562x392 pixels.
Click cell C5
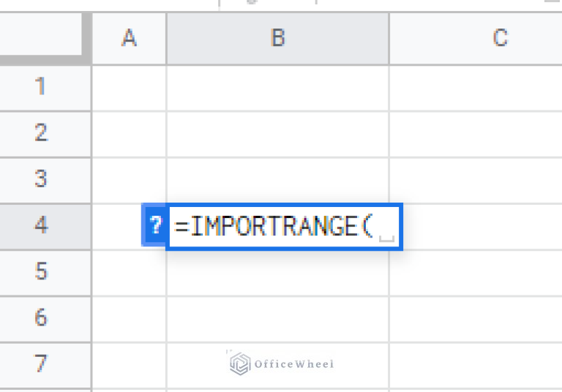[476, 271]
